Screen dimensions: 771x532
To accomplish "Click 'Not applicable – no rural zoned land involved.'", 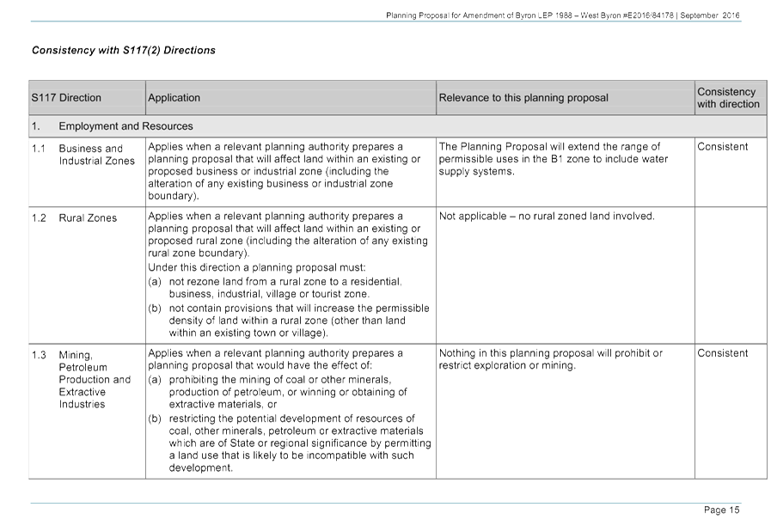I will (547, 217).
